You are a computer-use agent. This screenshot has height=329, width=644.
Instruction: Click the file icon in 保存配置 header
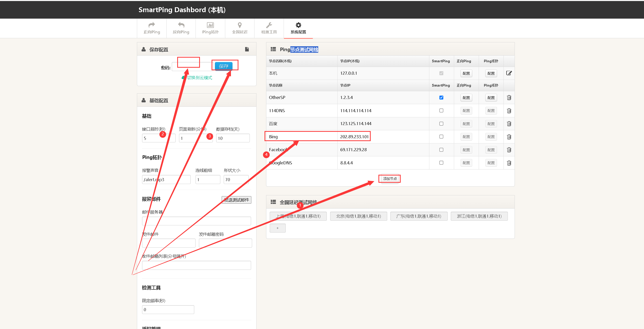point(247,49)
